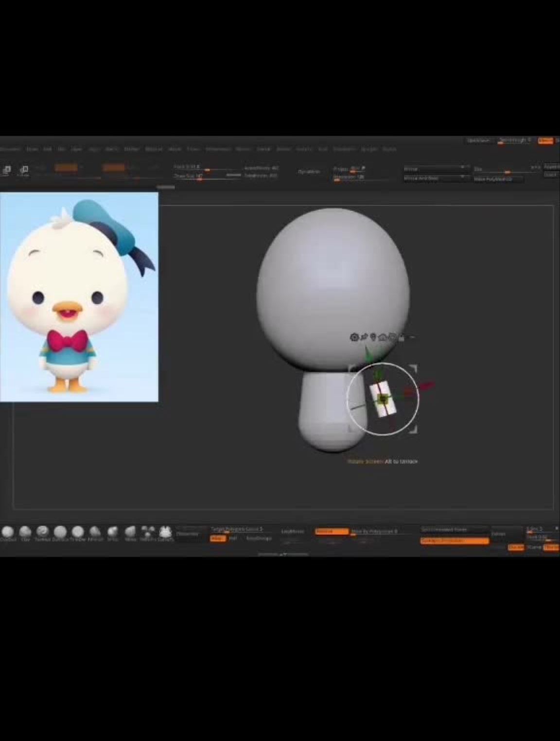This screenshot has height=741, width=560.
Task: Toggle the gizmo lock icon
Action: 402,337
